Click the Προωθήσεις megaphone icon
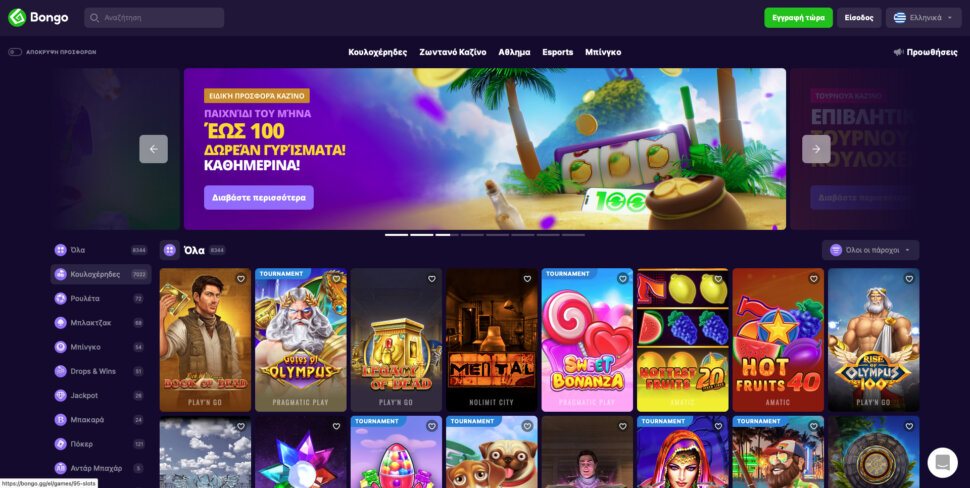Image resolution: width=970 pixels, height=488 pixels. (898, 53)
